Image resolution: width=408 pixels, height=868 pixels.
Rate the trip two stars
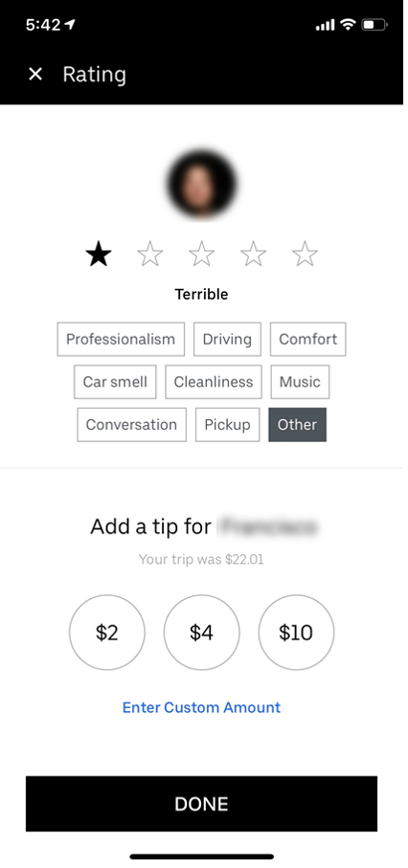150,255
